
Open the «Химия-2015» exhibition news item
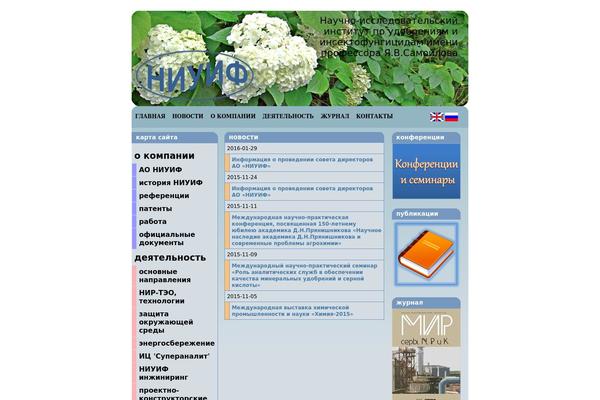(x=292, y=310)
